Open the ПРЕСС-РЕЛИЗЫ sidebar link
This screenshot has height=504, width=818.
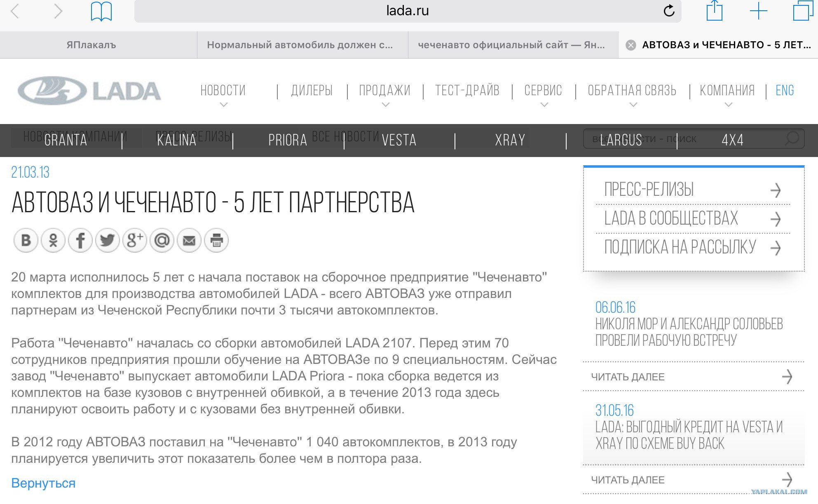[649, 190]
